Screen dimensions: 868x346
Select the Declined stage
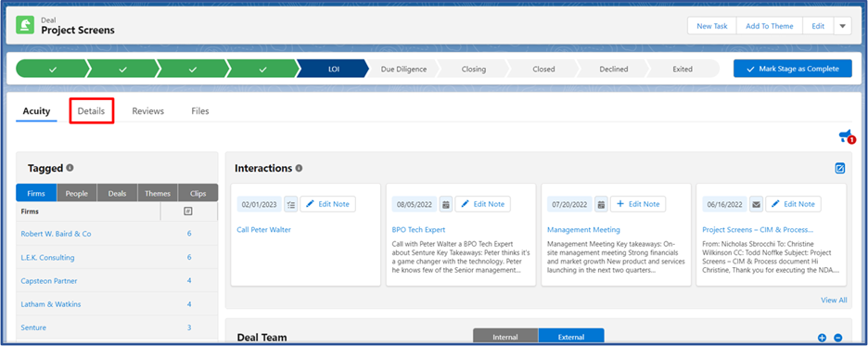[x=613, y=70]
